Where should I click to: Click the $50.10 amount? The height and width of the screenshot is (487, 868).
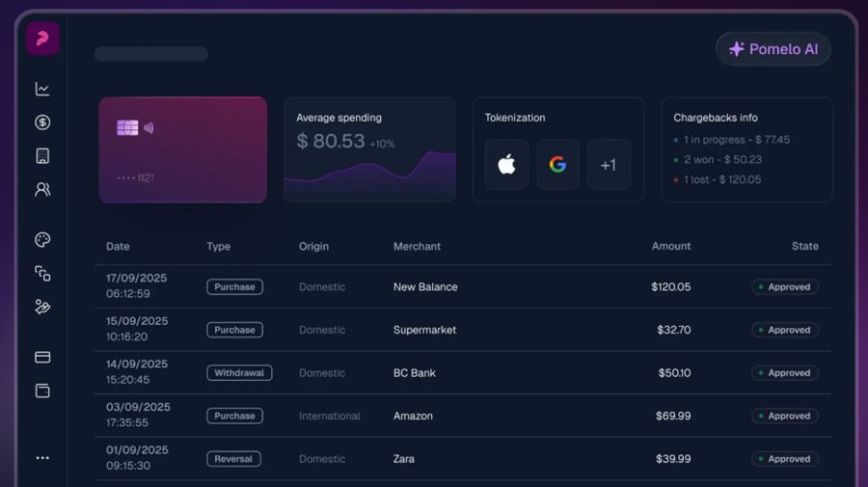click(674, 373)
